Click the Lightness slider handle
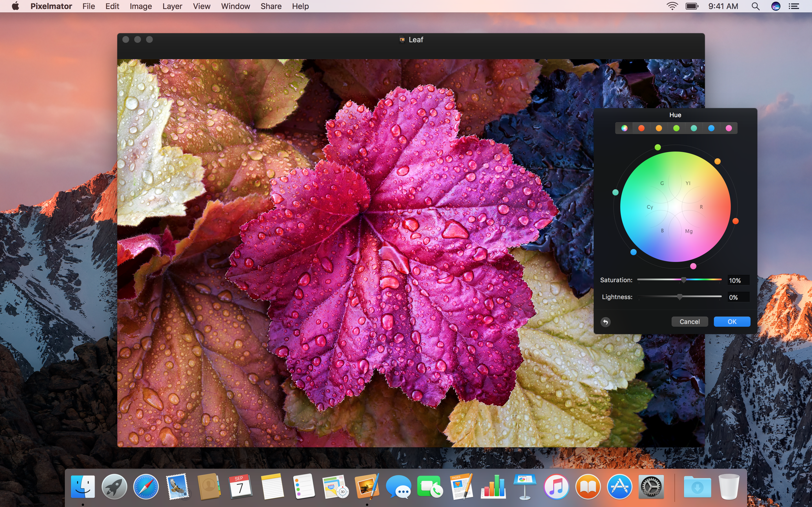Screen dimensions: 812x507 coord(679,297)
